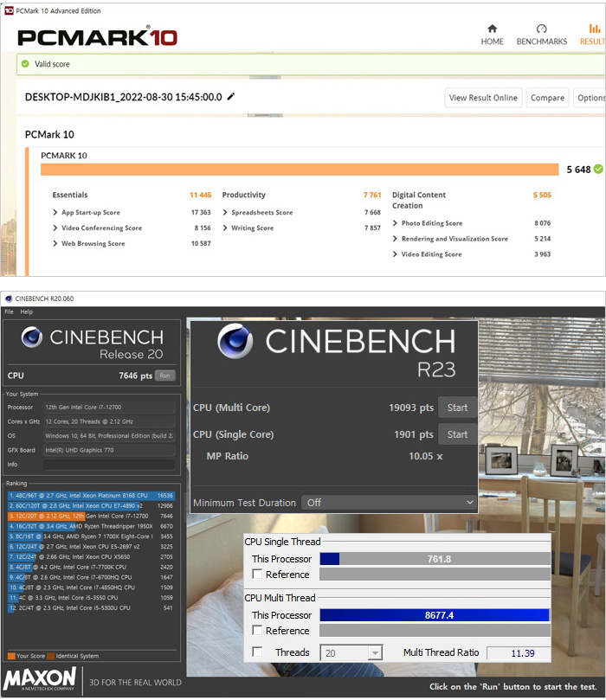
Task: Click the Compare button
Action: pyautogui.click(x=547, y=98)
